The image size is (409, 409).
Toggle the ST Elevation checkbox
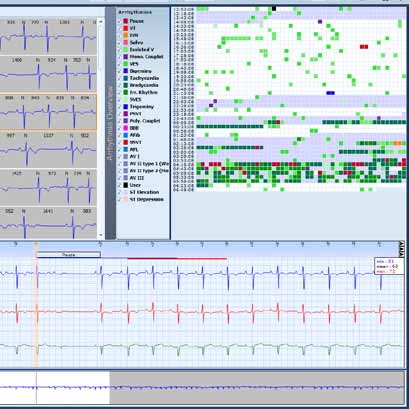[119, 192]
